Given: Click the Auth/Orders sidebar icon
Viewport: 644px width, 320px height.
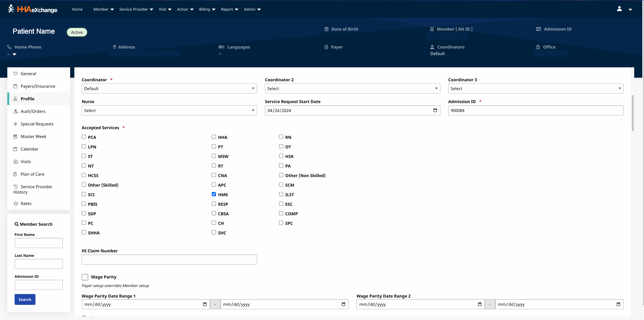Looking at the screenshot, I should pyautogui.click(x=15, y=111).
